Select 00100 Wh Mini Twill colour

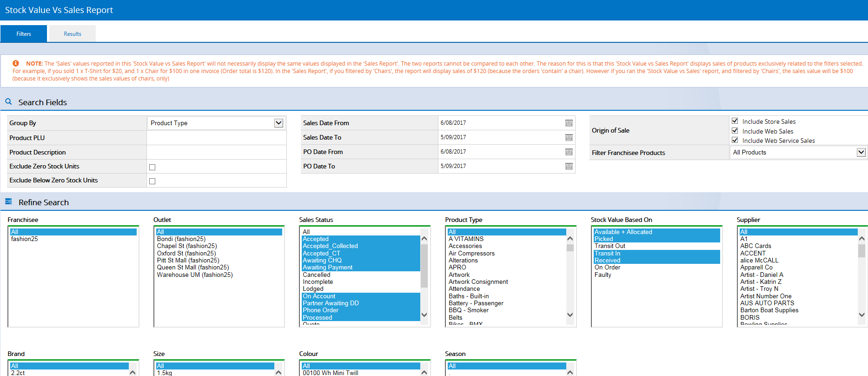pyautogui.click(x=361, y=373)
